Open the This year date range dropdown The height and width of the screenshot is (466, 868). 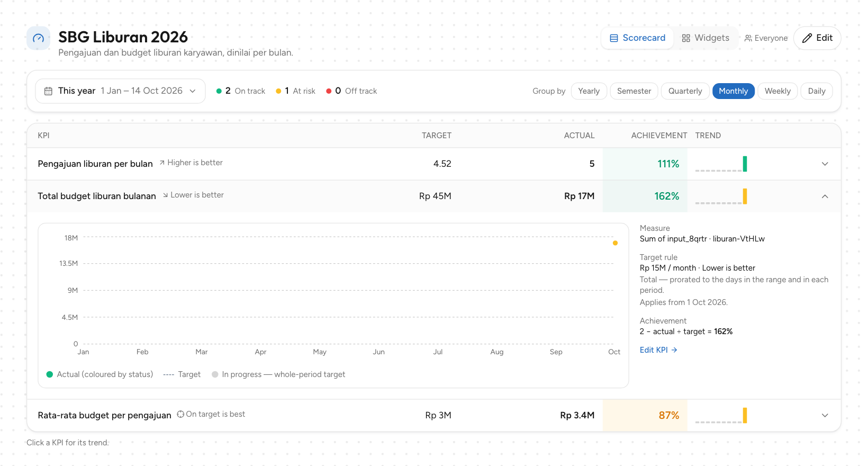[x=120, y=91]
